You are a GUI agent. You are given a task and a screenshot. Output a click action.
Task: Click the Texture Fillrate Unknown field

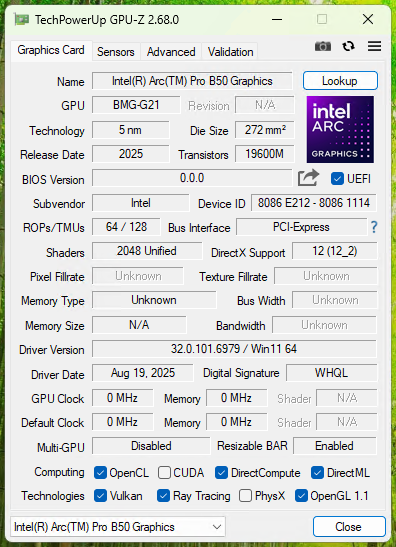coord(326,276)
